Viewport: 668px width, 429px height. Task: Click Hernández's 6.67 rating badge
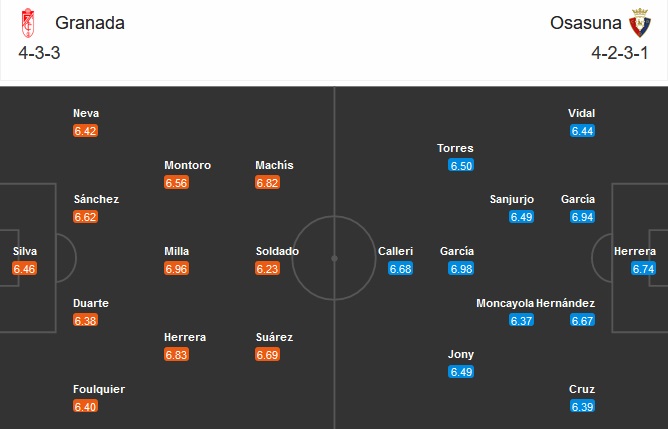(582, 320)
